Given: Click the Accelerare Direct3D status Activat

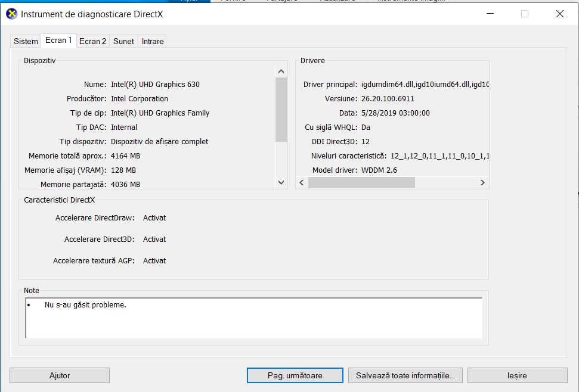Looking at the screenshot, I should pos(154,239).
